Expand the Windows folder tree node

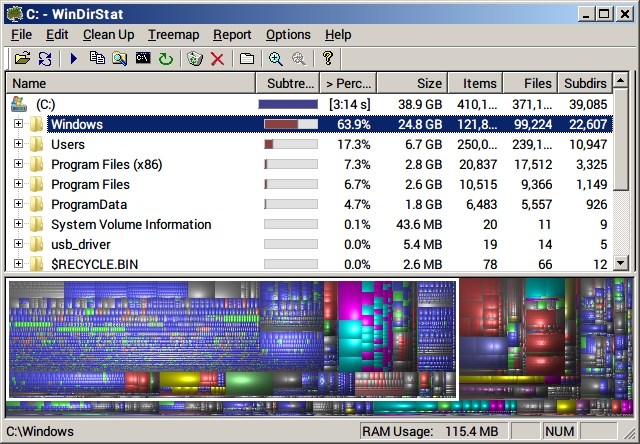(18, 124)
